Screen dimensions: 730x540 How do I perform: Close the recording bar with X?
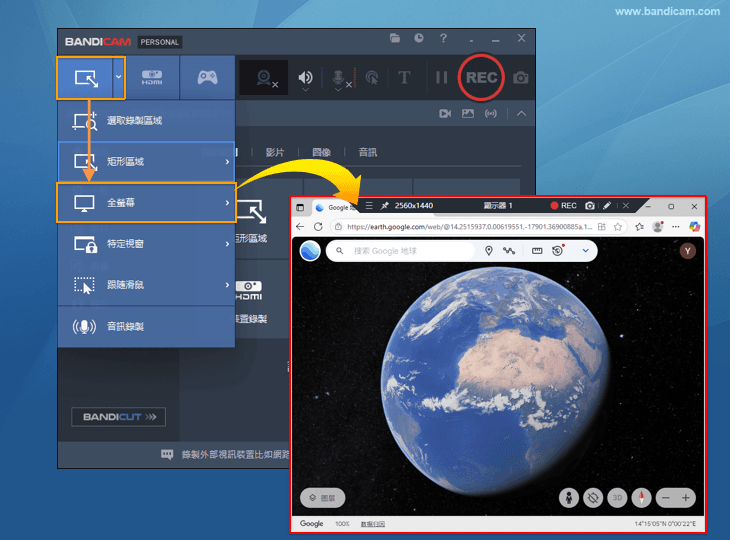pyautogui.click(x=626, y=206)
